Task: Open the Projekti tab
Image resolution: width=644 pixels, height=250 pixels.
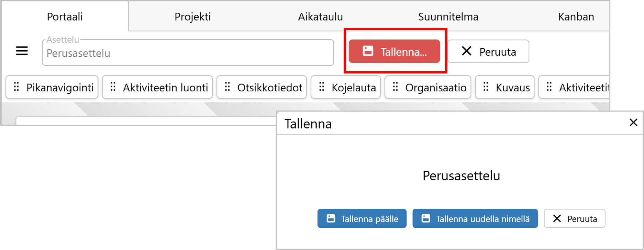Action: click(x=192, y=16)
